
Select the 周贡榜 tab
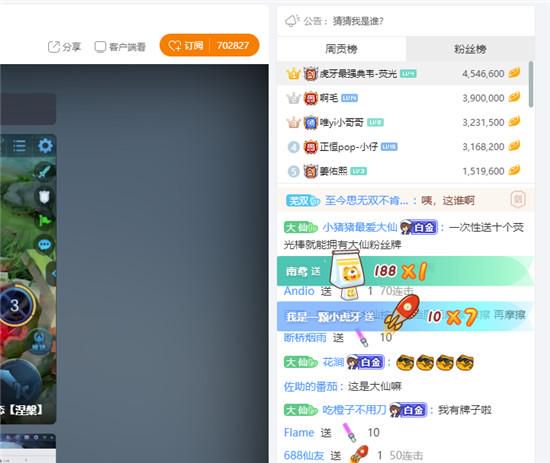click(341, 49)
